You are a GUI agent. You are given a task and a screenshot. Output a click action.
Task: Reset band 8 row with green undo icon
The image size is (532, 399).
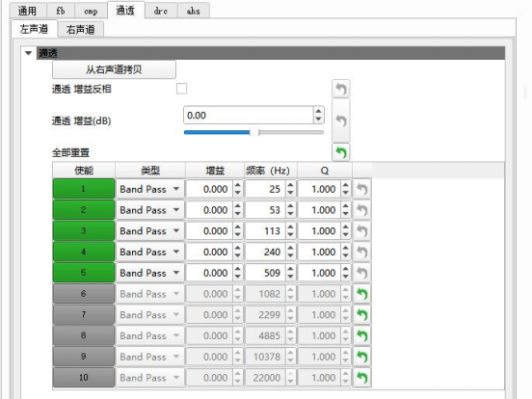click(362, 336)
